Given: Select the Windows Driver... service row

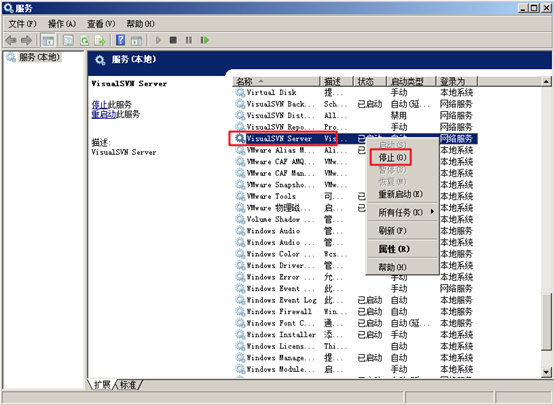Looking at the screenshot, I should [x=354, y=265].
